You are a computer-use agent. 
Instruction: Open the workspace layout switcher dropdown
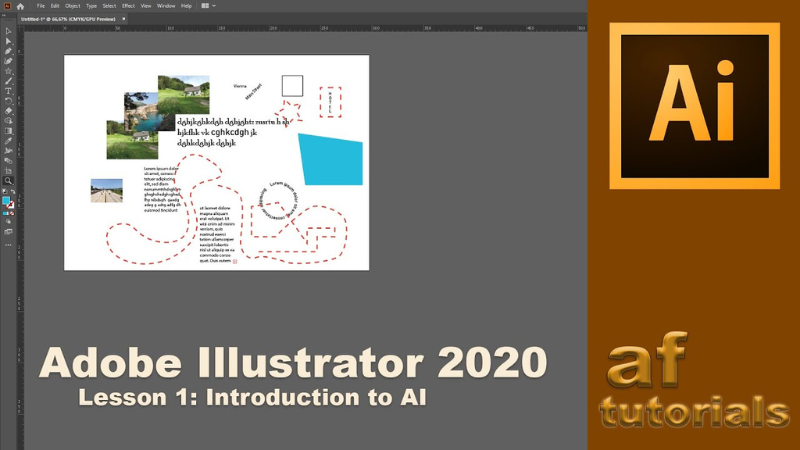(x=208, y=6)
